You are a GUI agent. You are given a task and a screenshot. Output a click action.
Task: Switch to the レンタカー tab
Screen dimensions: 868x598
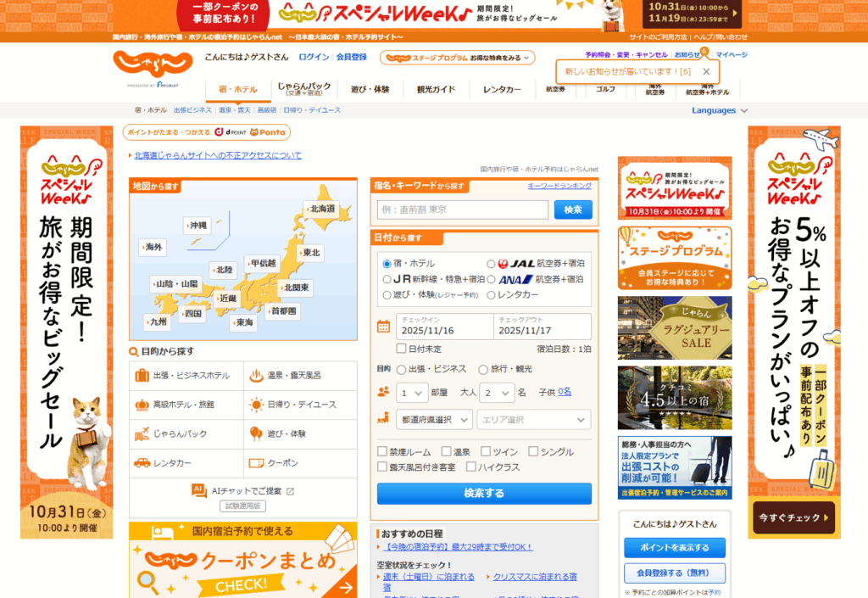point(500,88)
